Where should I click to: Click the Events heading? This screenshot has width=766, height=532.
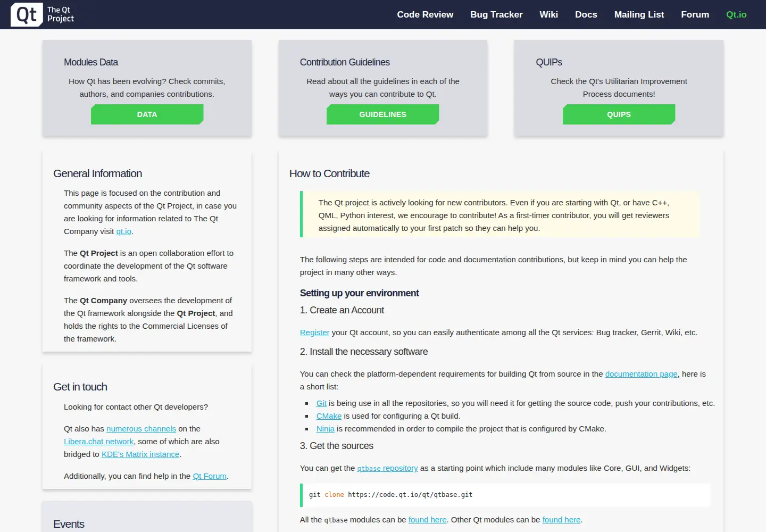tap(69, 524)
